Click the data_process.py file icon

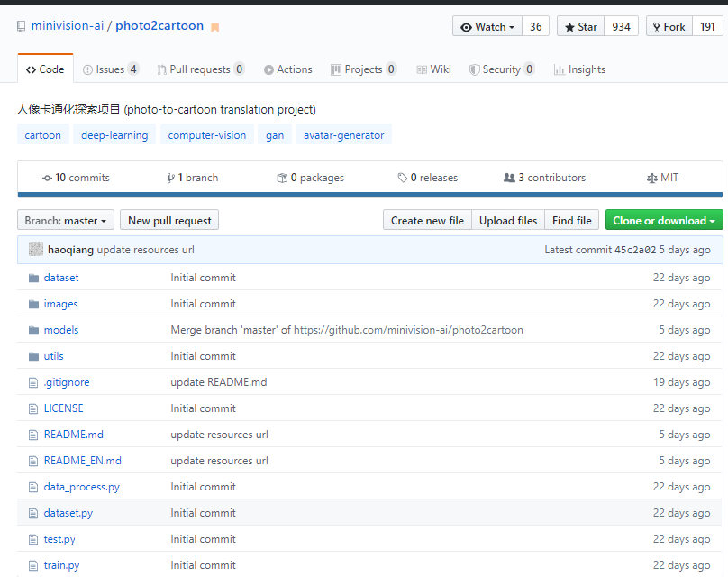pyautogui.click(x=33, y=487)
